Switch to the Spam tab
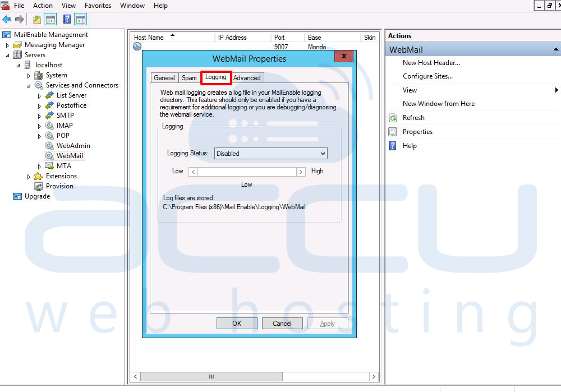The height and width of the screenshot is (392, 561). (x=189, y=77)
